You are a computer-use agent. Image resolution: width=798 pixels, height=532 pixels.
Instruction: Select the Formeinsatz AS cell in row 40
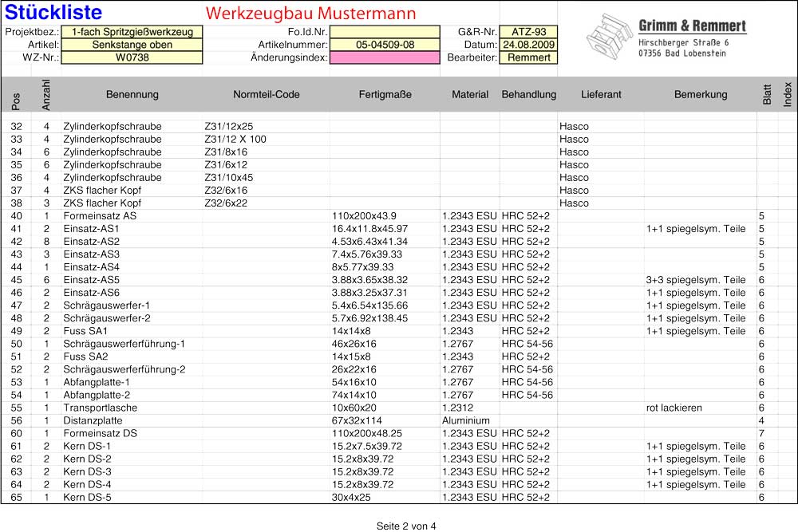click(x=100, y=216)
